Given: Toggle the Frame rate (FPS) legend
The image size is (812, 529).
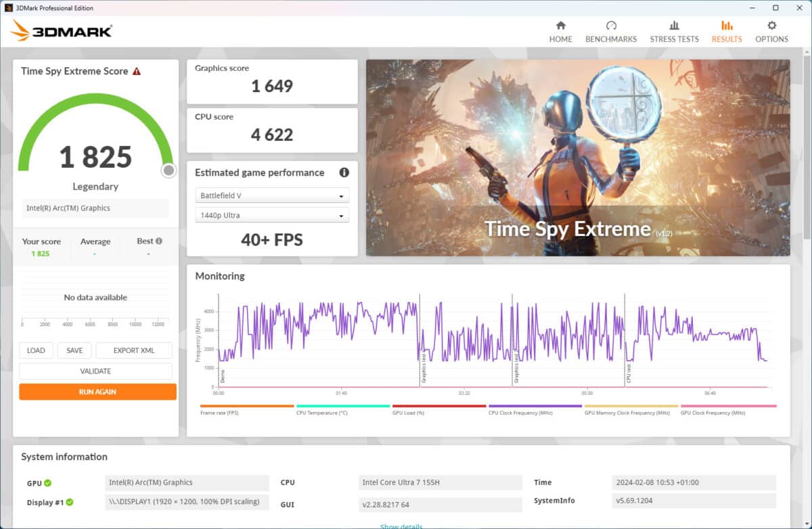Looking at the screenshot, I should (x=247, y=409).
